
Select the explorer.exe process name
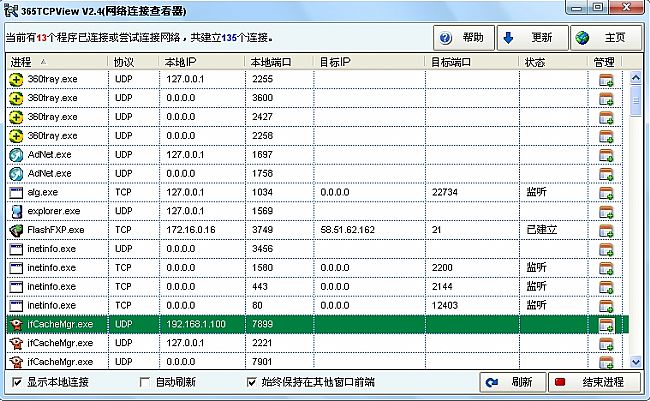coord(54,211)
